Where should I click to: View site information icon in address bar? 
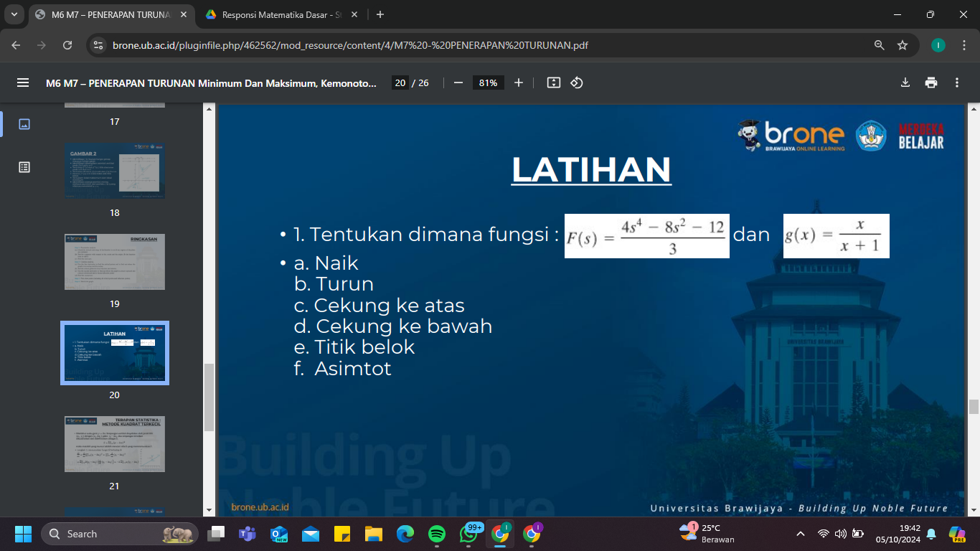[x=99, y=45]
